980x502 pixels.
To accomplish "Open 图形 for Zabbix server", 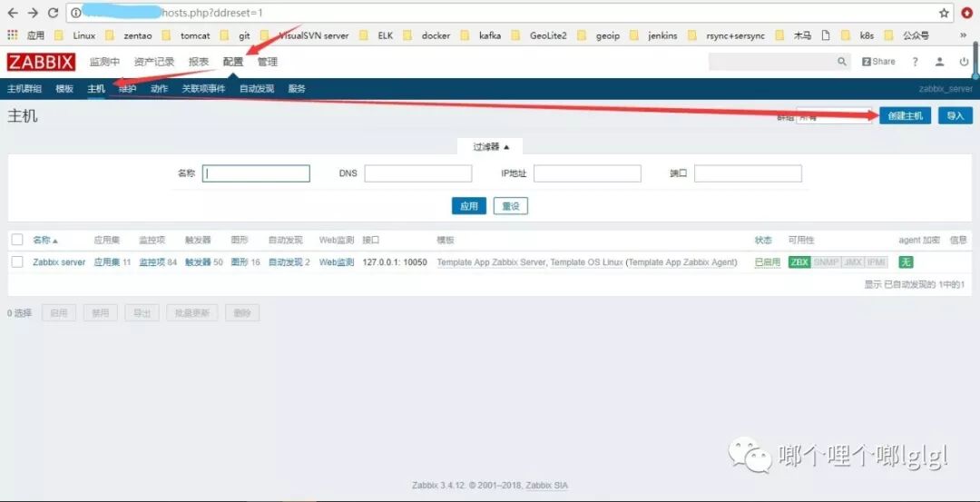I will (240, 262).
